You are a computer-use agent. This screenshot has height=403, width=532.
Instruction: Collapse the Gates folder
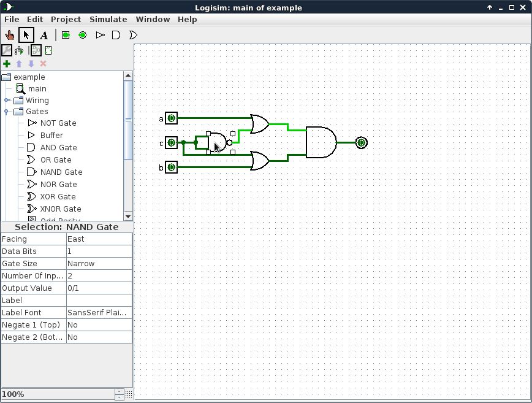pos(7,111)
